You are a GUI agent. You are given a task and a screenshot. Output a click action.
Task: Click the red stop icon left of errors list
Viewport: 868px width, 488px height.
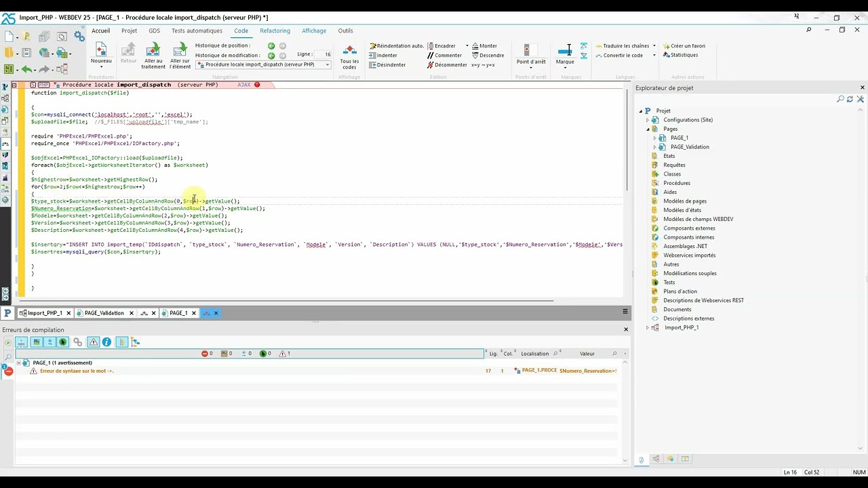[8, 371]
